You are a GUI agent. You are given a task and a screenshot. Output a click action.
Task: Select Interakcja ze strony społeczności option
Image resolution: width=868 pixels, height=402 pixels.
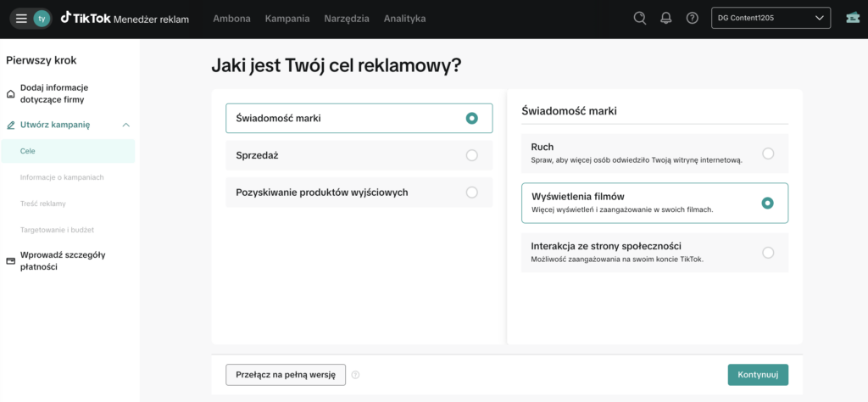(x=767, y=252)
